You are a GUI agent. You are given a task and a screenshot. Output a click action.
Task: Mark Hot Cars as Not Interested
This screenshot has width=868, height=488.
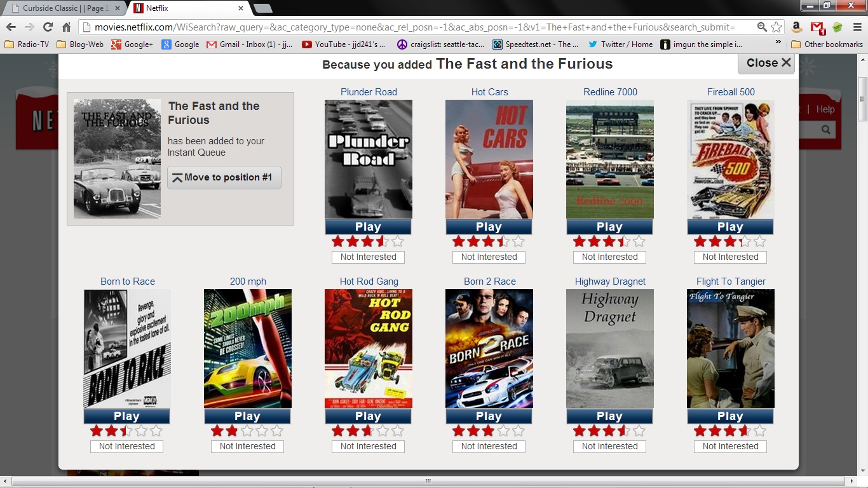point(489,257)
